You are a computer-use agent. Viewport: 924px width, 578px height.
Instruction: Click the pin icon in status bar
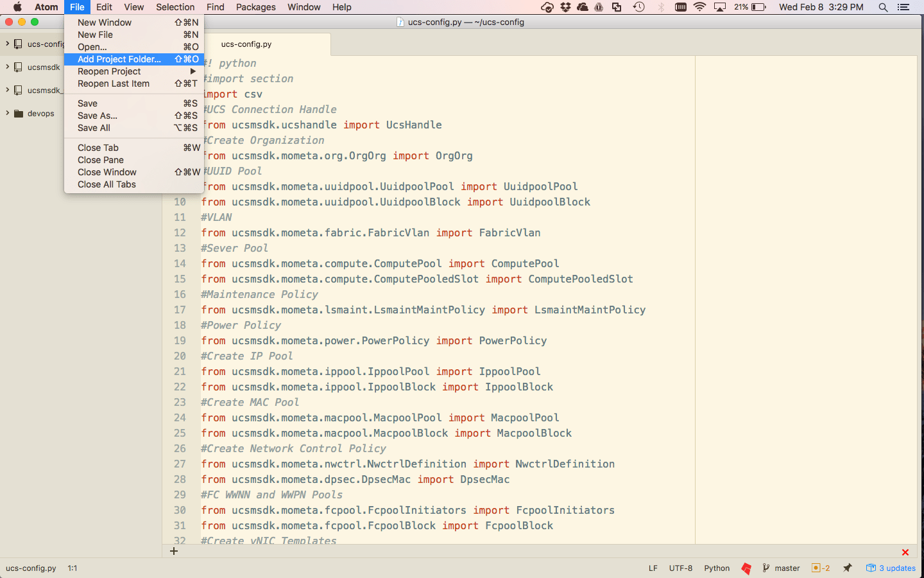[x=848, y=568]
